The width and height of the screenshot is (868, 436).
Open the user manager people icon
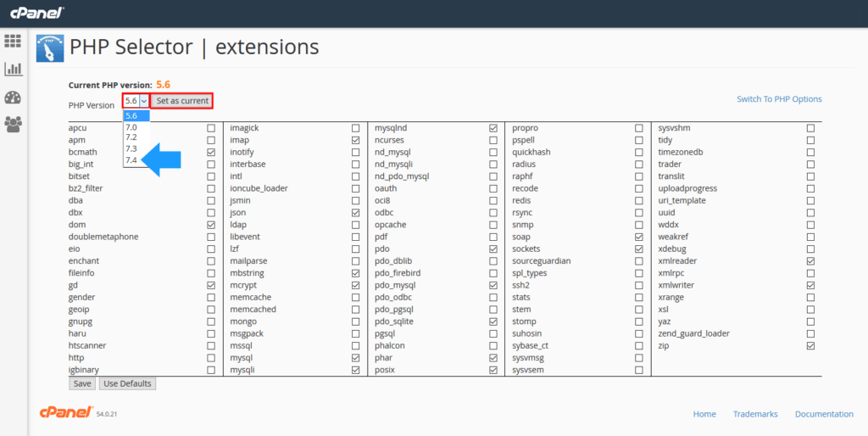pos(13,125)
